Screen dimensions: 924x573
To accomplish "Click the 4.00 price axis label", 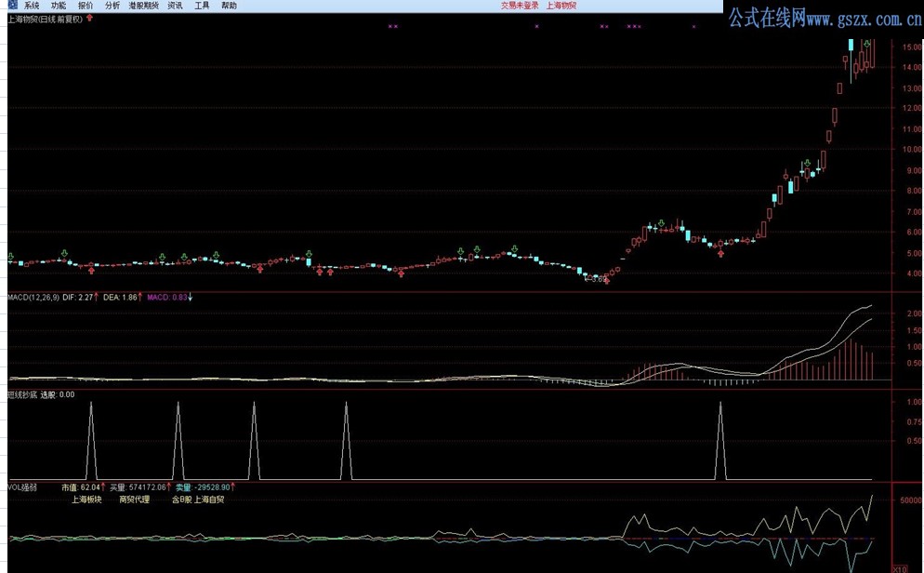I will click(x=914, y=273).
